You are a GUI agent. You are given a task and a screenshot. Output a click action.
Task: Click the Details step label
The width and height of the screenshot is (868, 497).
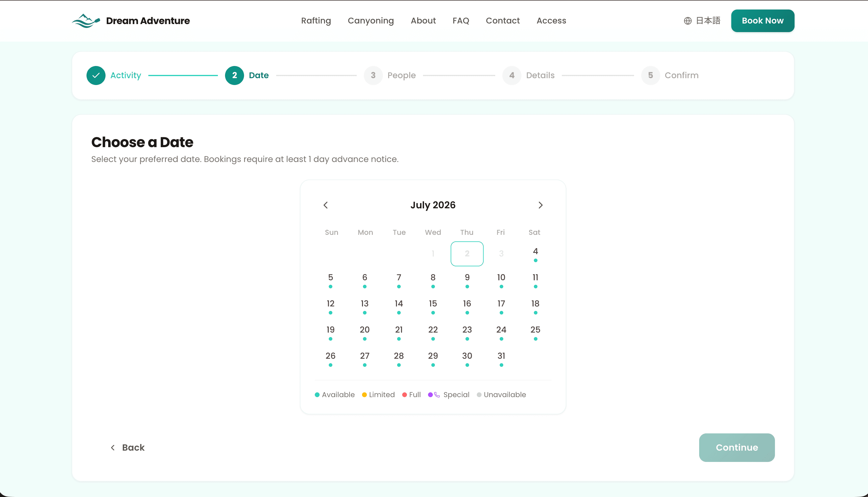pos(540,76)
